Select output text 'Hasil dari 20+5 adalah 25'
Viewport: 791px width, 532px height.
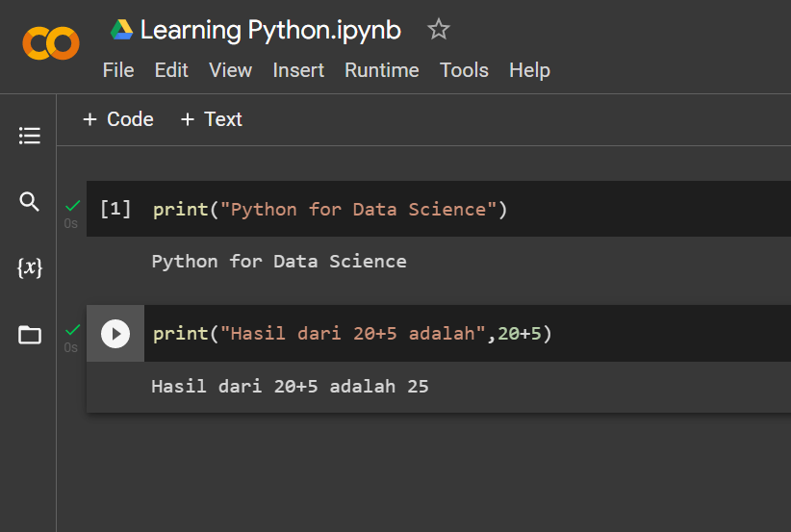pyautogui.click(x=290, y=387)
